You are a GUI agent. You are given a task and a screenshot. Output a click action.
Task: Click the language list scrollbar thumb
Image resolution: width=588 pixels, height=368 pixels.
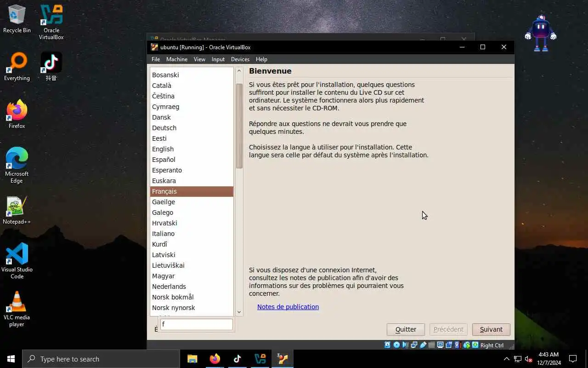[x=239, y=126]
